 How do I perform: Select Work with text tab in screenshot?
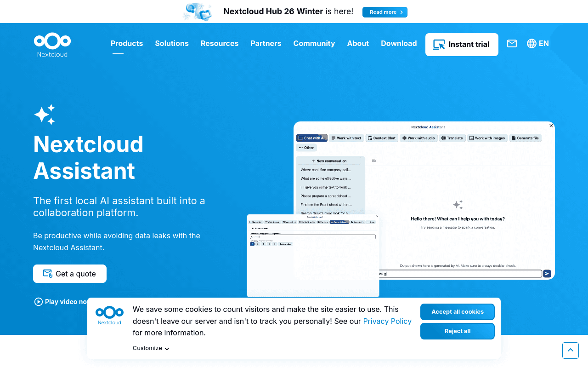tap(346, 138)
